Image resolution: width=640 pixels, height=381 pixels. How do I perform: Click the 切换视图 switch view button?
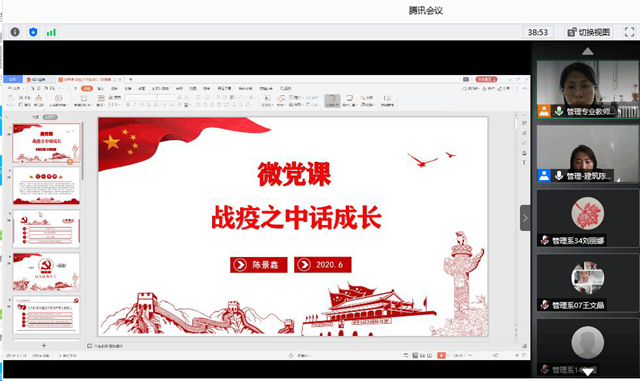[589, 32]
